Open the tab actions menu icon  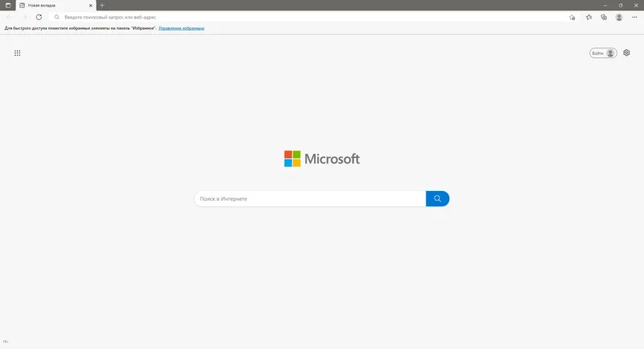click(x=8, y=6)
